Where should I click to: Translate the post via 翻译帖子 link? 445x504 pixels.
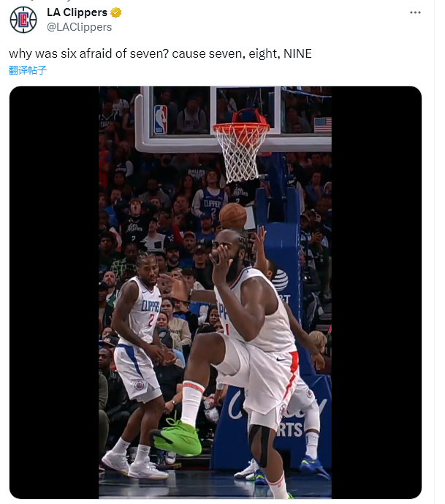coord(28,70)
